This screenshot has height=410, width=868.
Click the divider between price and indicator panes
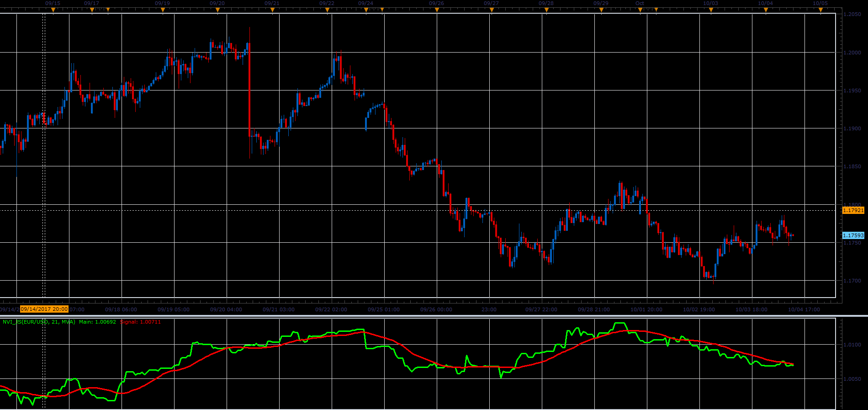(434, 316)
